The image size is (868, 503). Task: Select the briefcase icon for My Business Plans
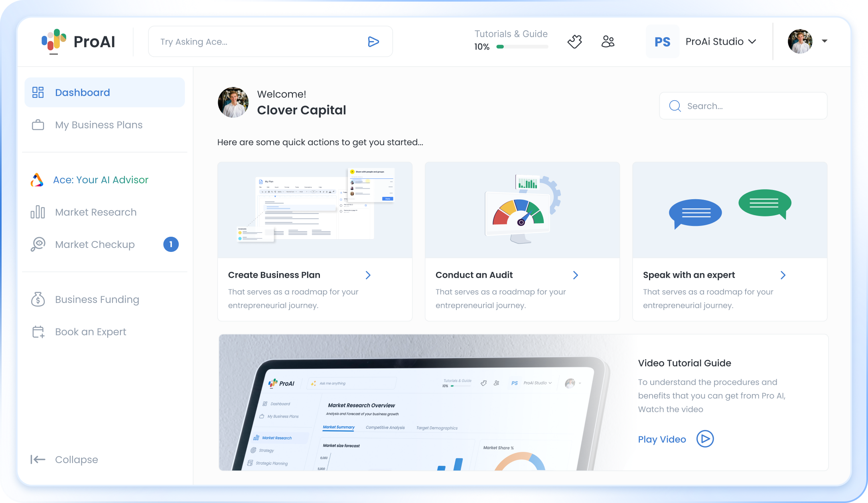point(38,125)
